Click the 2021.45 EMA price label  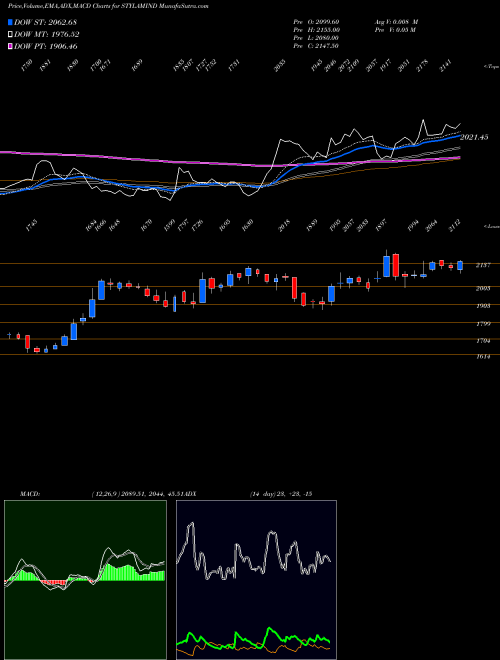pyautogui.click(x=474, y=137)
